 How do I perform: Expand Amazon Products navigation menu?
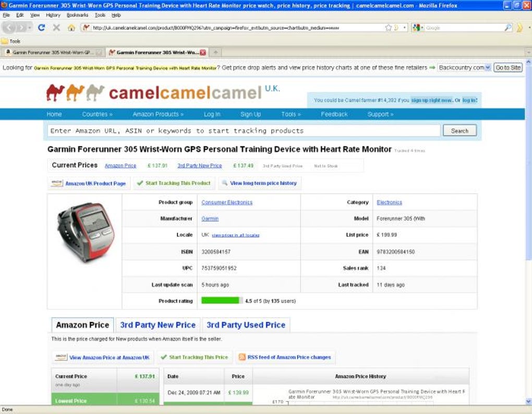tap(158, 114)
